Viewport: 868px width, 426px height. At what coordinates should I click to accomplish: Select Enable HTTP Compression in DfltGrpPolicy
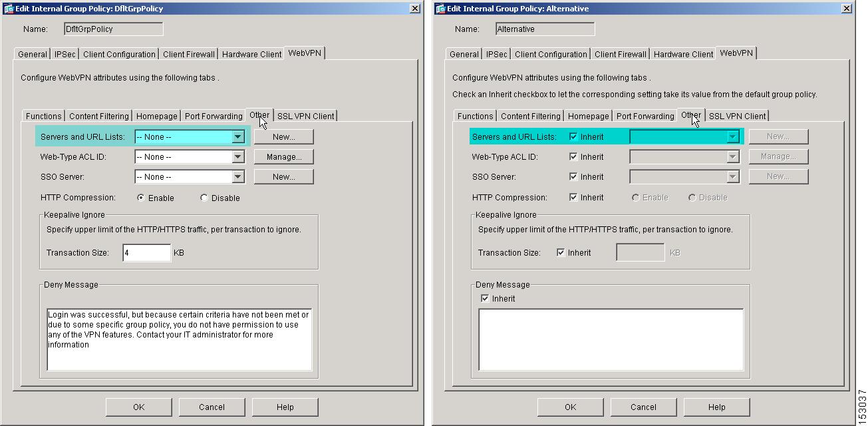tap(141, 198)
